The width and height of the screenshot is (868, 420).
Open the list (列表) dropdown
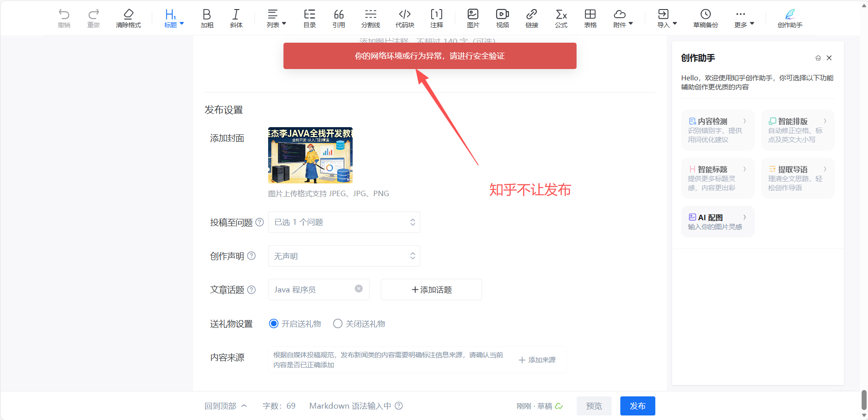(276, 19)
